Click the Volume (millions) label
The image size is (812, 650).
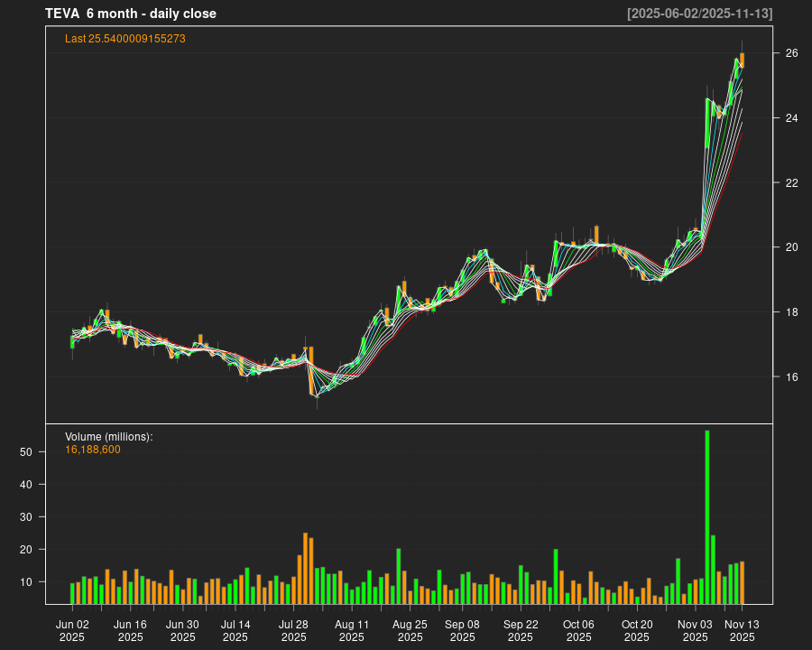point(109,437)
